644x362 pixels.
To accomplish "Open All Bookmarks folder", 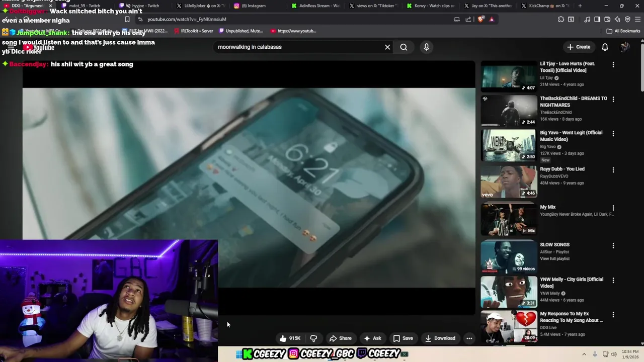I will 623,31.
